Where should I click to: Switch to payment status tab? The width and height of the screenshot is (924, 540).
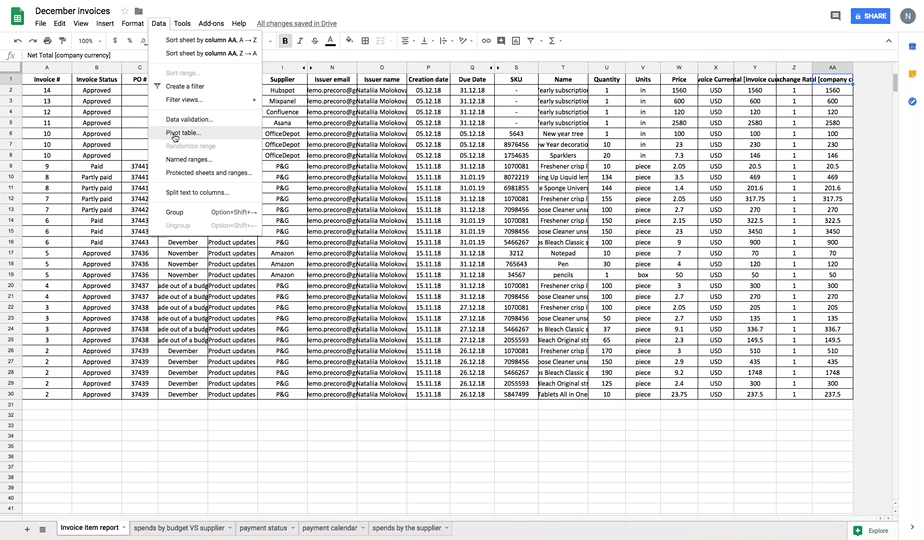tap(263, 528)
